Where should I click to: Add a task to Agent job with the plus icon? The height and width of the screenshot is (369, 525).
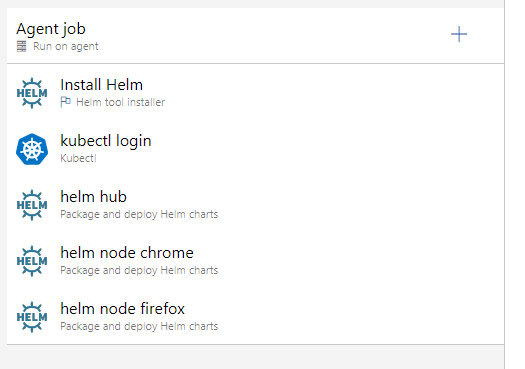[x=459, y=34]
